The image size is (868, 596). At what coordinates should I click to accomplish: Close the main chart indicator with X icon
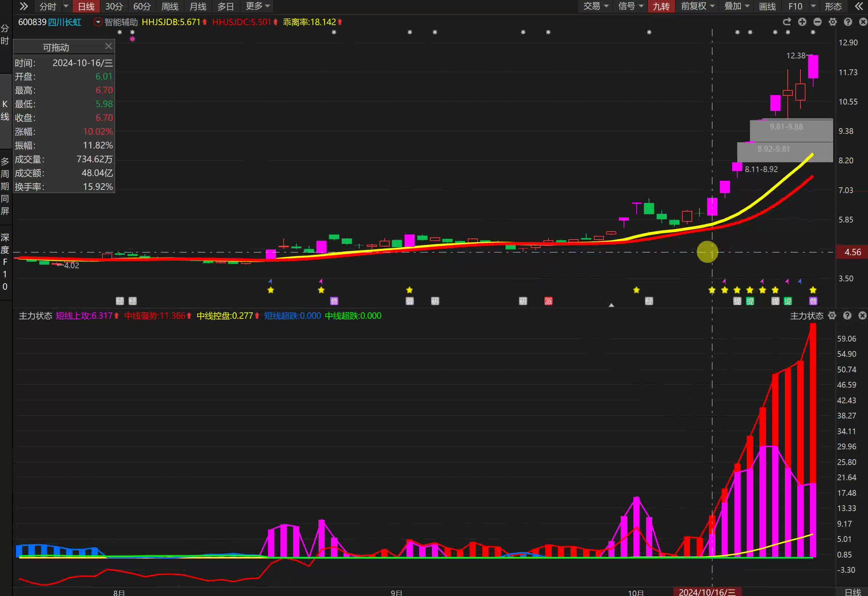pyautogui.click(x=863, y=22)
